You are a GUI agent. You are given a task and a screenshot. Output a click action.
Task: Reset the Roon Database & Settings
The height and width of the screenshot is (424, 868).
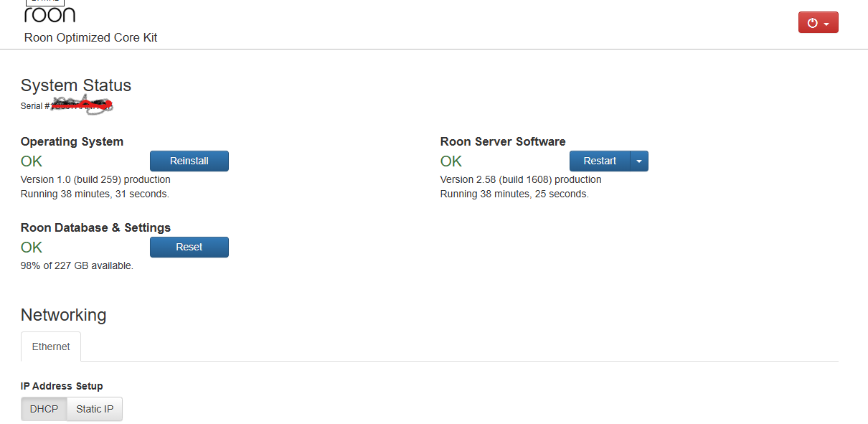189,247
